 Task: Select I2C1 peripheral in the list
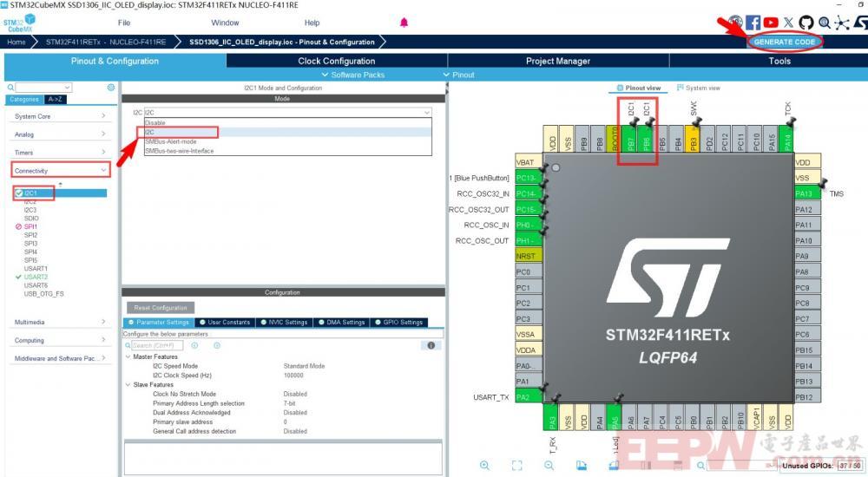60,193
